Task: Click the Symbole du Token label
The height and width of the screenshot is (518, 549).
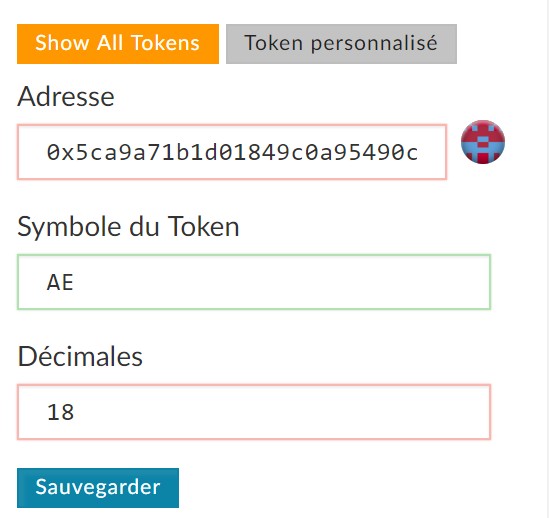Action: point(128,227)
